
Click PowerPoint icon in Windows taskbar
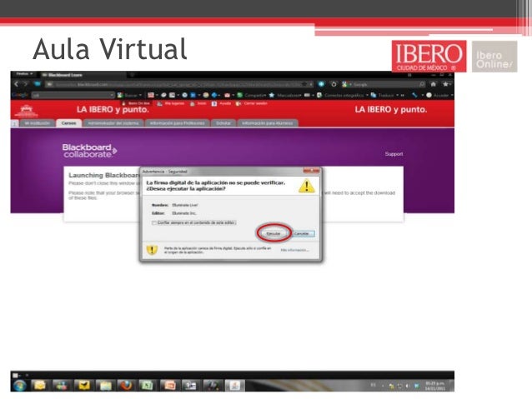tap(168, 386)
